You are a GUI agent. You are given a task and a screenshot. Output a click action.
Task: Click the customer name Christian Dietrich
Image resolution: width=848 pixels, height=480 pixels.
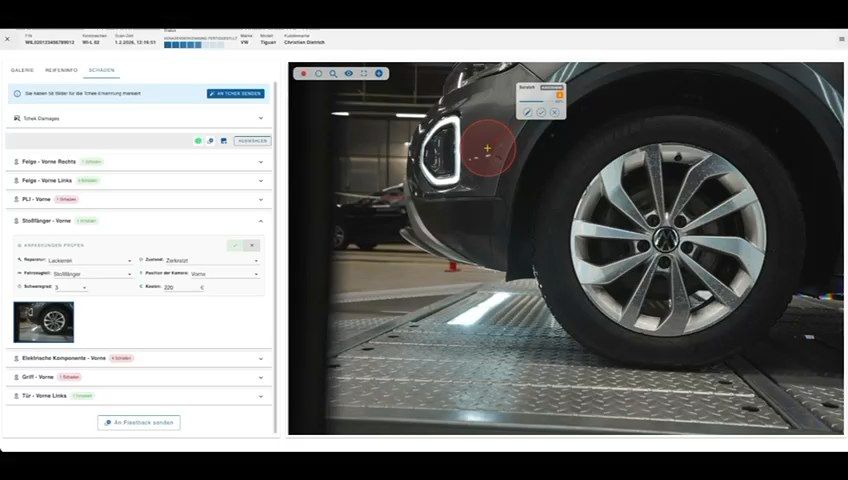304,42
